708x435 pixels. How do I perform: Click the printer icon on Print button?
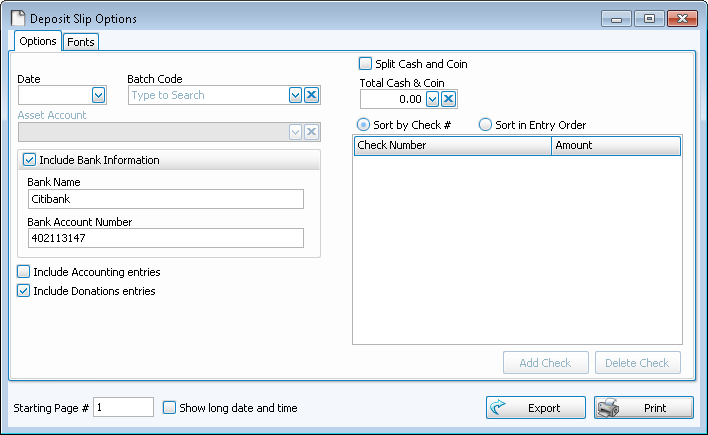609,408
